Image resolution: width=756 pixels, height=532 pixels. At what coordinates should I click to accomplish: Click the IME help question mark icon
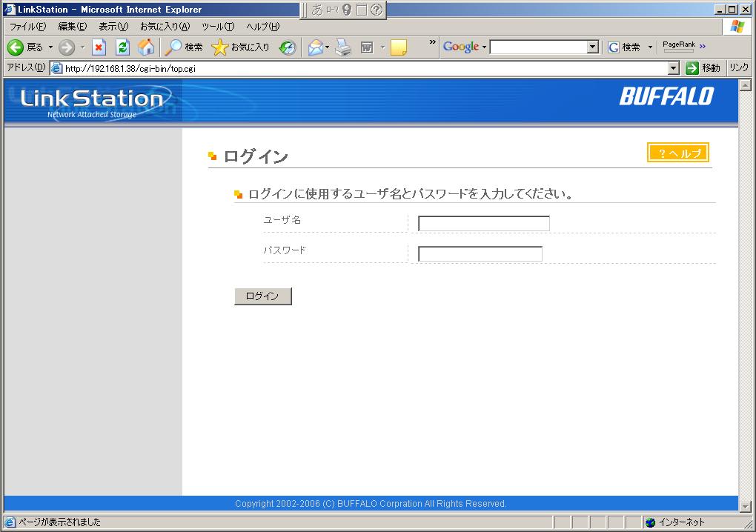377,10
